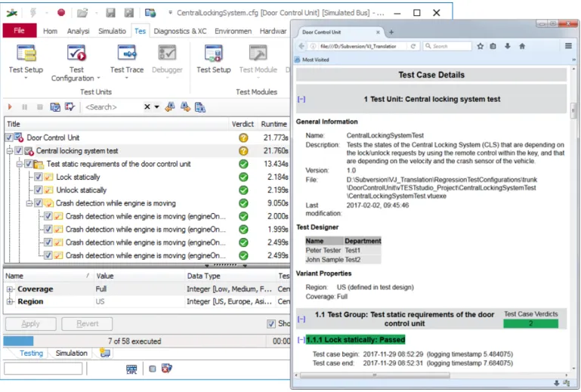The width and height of the screenshot is (581, 392).
Task: Toggle the Unlock statically checkbox
Action: (39, 190)
